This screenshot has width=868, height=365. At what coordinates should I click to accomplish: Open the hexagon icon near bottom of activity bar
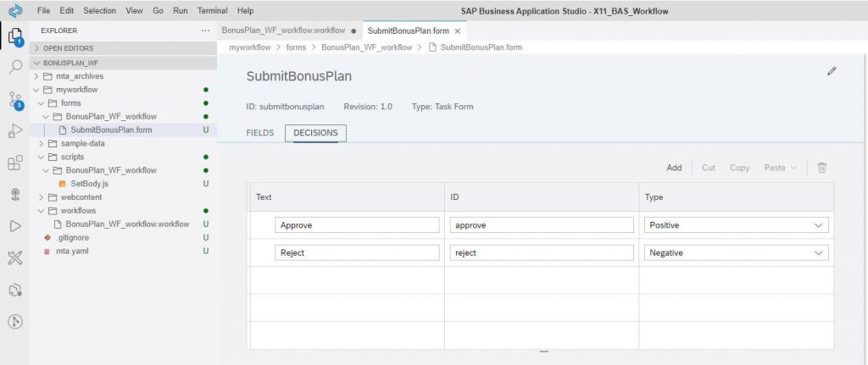click(15, 290)
